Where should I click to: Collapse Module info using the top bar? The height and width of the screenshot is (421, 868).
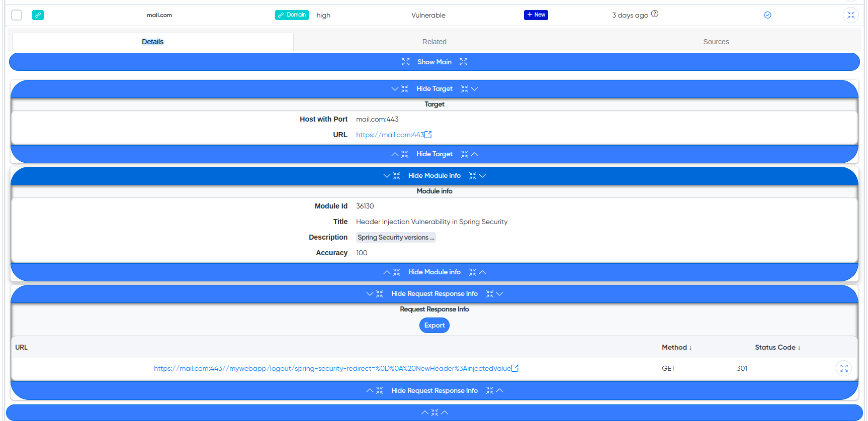pyautogui.click(x=434, y=176)
